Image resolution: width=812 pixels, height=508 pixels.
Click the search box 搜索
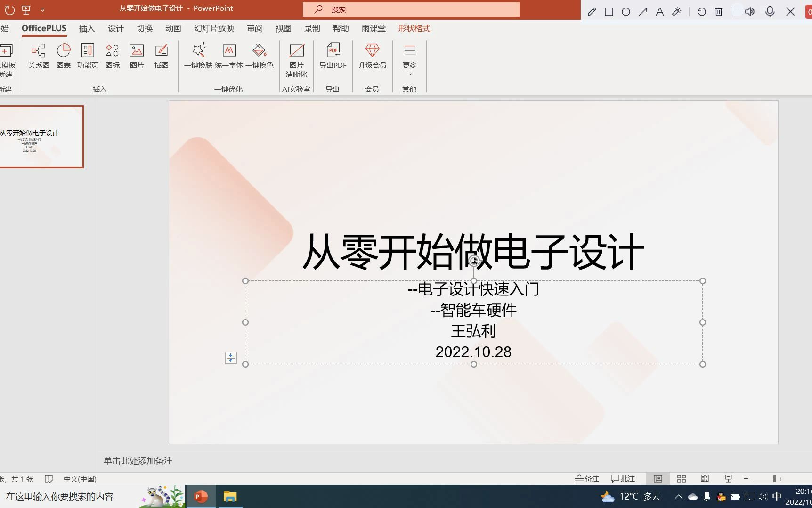pyautogui.click(x=411, y=9)
